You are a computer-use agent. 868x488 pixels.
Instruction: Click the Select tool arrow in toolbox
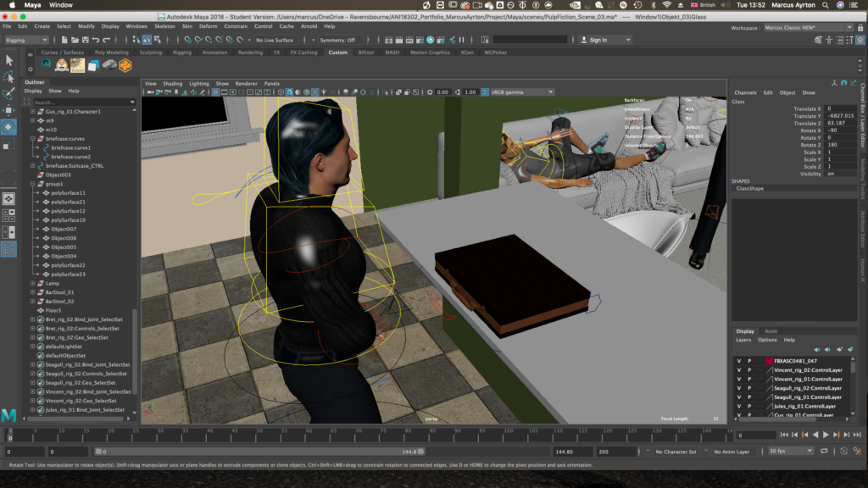pyautogui.click(x=9, y=60)
